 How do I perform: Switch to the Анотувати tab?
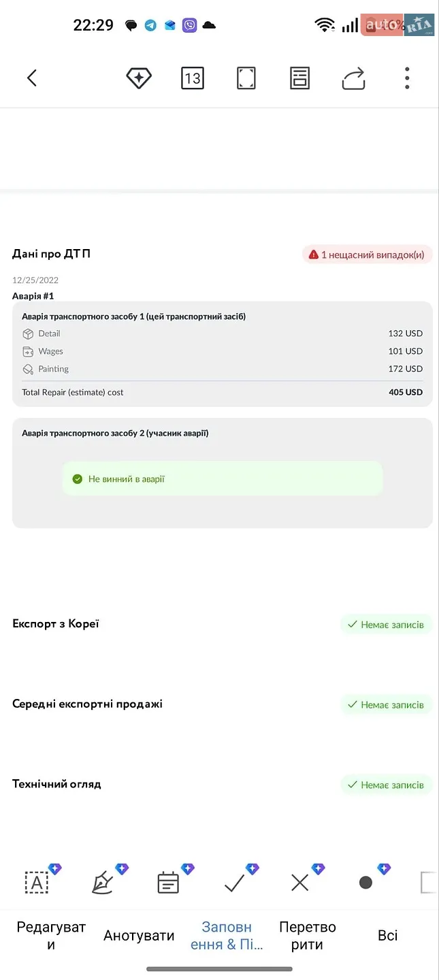coord(139,936)
